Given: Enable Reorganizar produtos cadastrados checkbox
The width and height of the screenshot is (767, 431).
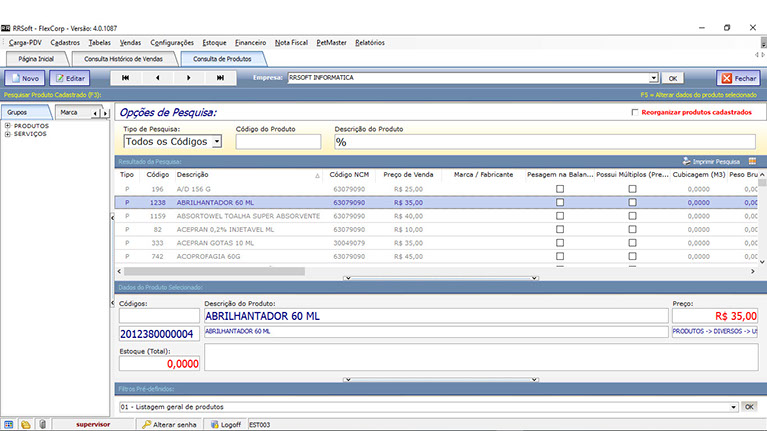Looking at the screenshot, I should click(634, 113).
